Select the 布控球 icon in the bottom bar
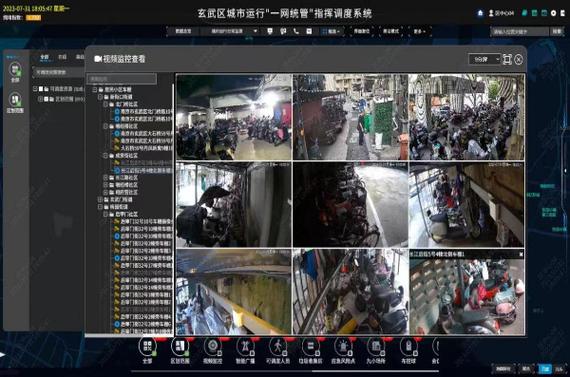Viewport: 570px width, 377px height. (409, 346)
